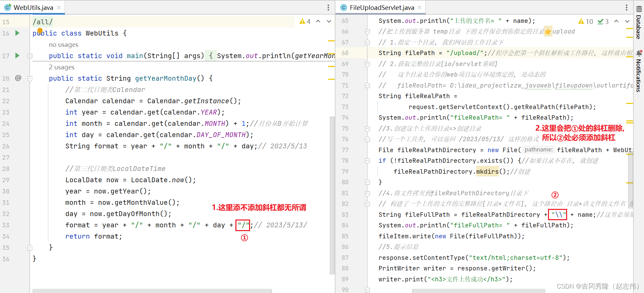This screenshot has height=293, width=644.
Task: Open the Database tool window
Action: (x=639, y=23)
